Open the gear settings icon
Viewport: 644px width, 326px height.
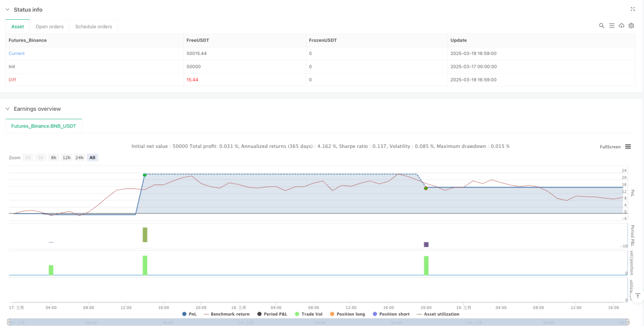tap(631, 26)
